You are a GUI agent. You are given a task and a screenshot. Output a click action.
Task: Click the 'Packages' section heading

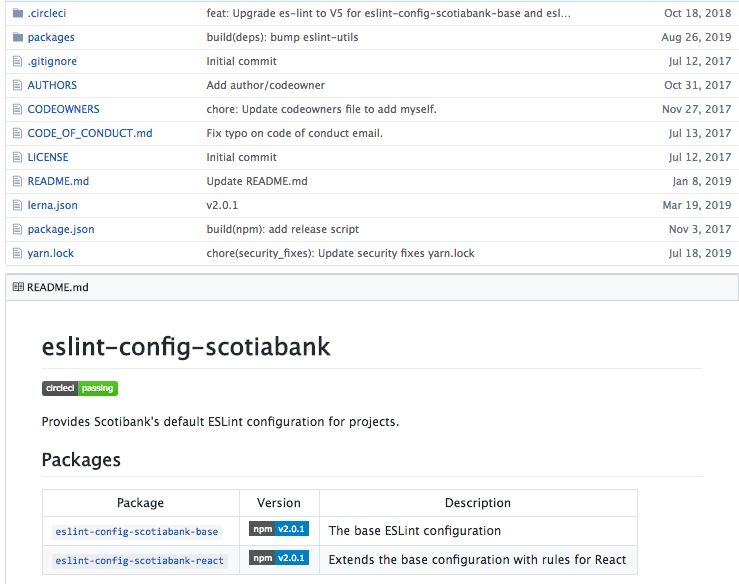point(81,460)
